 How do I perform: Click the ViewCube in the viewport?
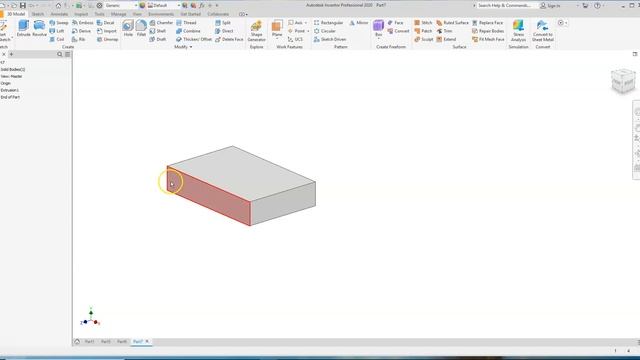[623, 81]
